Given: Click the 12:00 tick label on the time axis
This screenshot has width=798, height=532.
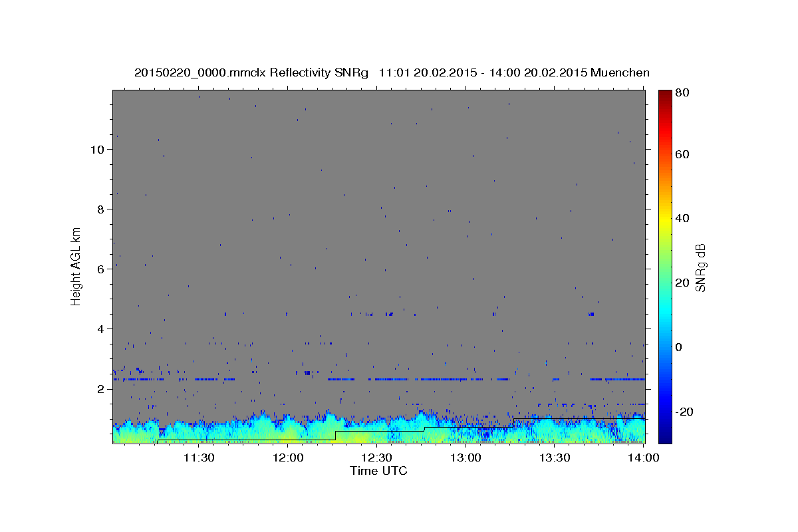Looking at the screenshot, I should pos(287,458).
